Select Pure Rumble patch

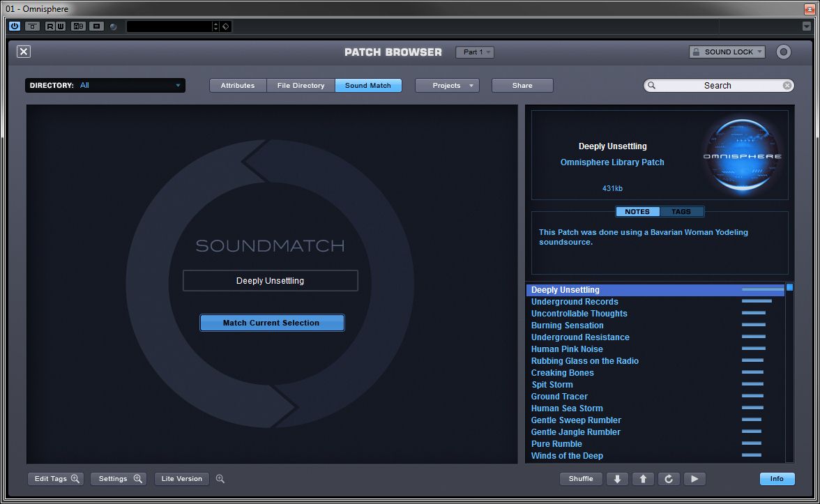click(655, 444)
